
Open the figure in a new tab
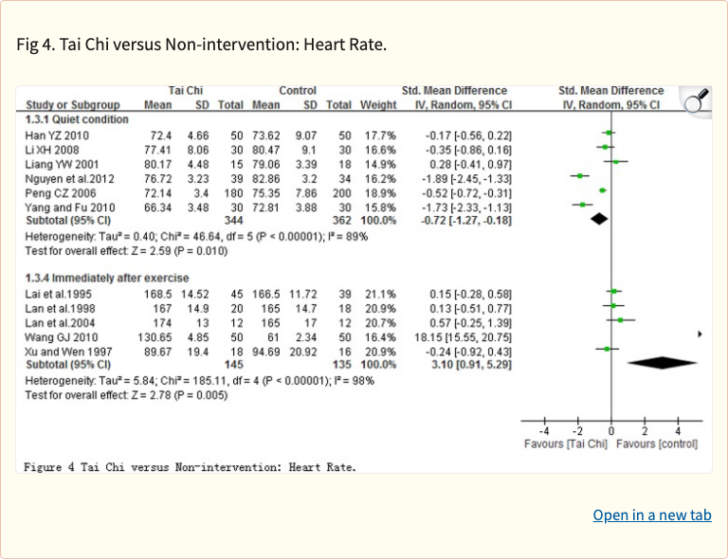tap(651, 515)
